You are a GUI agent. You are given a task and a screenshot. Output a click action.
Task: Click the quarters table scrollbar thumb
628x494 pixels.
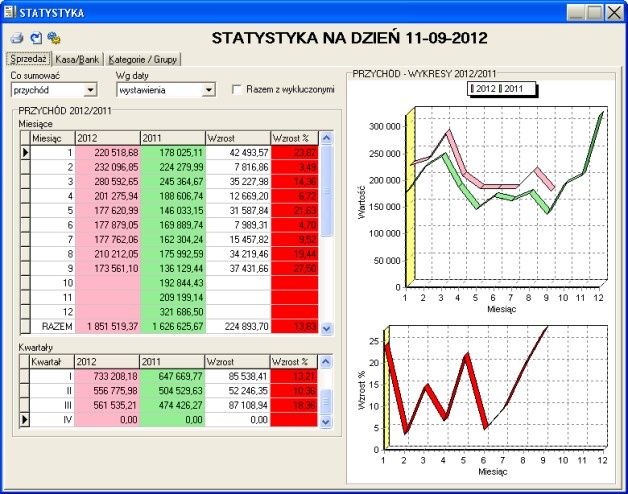coord(326,402)
